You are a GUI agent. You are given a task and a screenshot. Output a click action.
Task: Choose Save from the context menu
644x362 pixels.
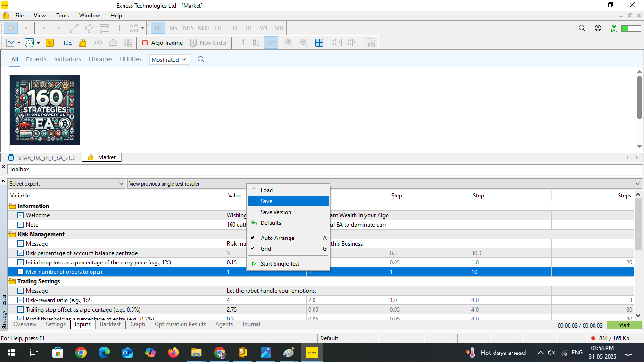point(266,201)
